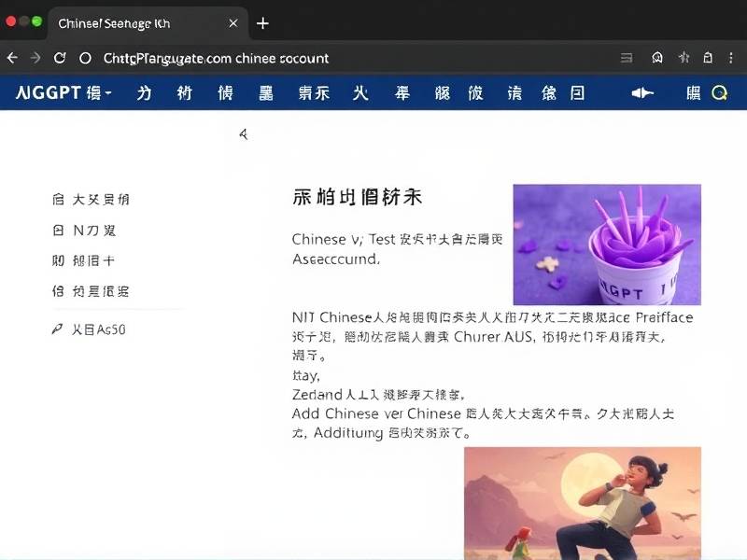Viewport: 747px width, 560px height.
Task: Select the AsS0 item in left sidebar
Action: (99, 329)
